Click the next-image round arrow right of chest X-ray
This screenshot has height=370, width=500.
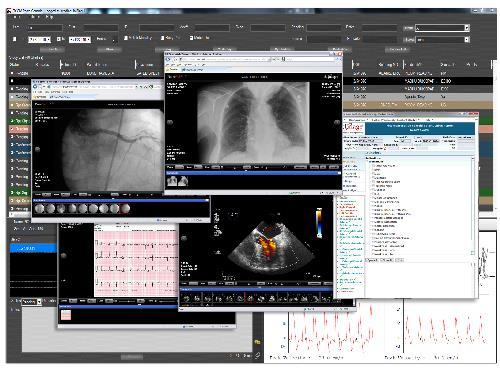[337, 122]
